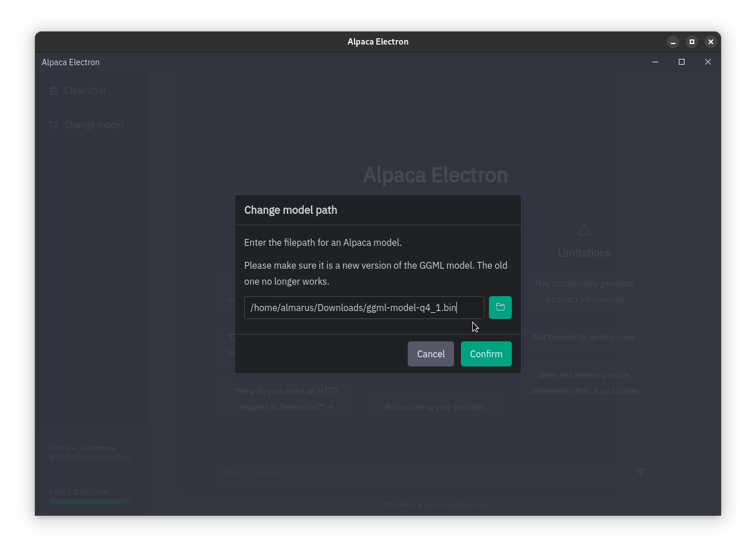
Task: Click the CPU usage progress bar
Action: click(x=90, y=458)
